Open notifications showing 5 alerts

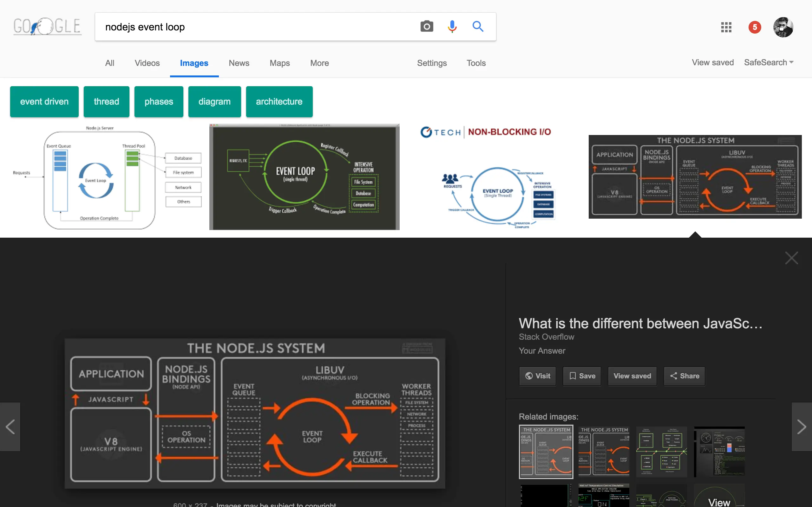pos(755,27)
